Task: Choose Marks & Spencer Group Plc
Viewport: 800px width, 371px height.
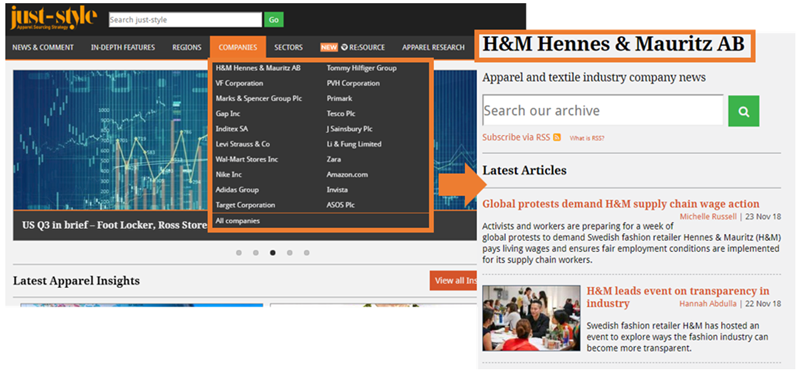Action: (259, 98)
